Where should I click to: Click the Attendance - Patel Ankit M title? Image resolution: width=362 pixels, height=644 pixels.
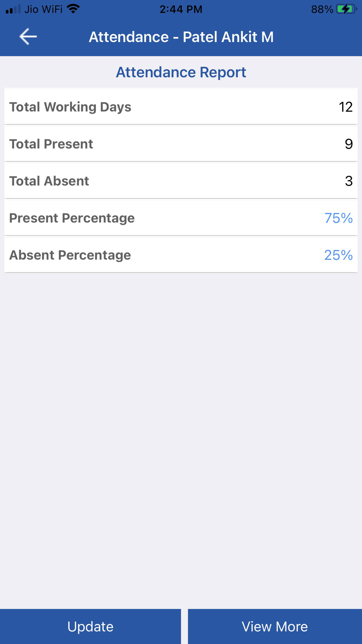181,37
